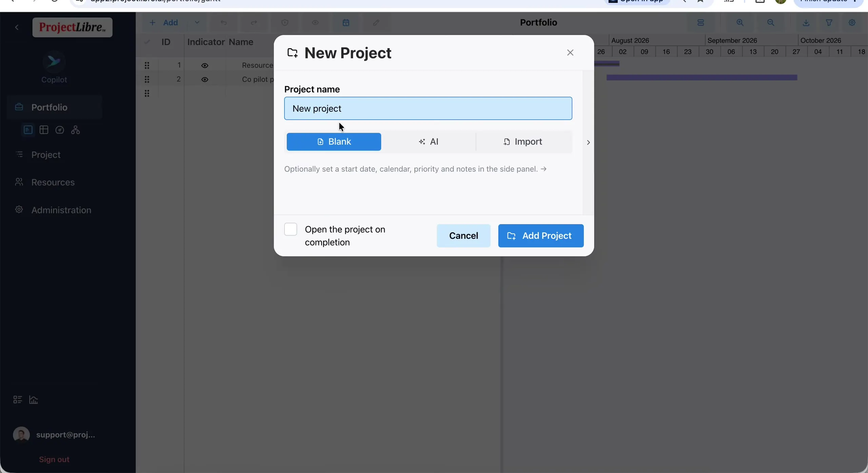Select the hierarchy tree icon under Portfolio
This screenshot has width=868, height=473.
76,130
